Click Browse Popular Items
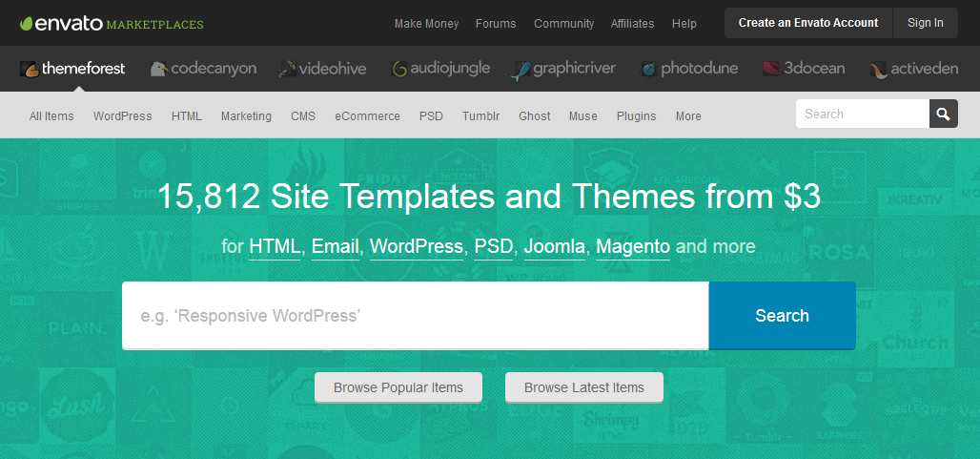This screenshot has width=980, height=459. point(398,387)
